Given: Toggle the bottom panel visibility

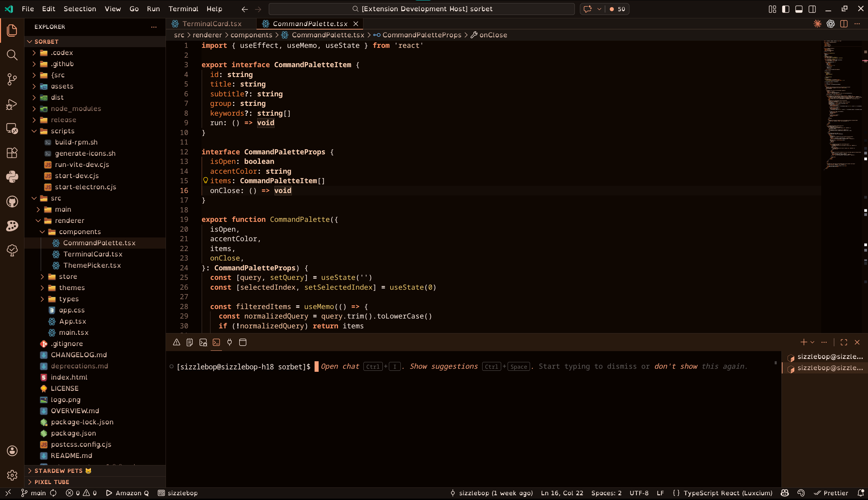Looking at the screenshot, I should pos(799,9).
